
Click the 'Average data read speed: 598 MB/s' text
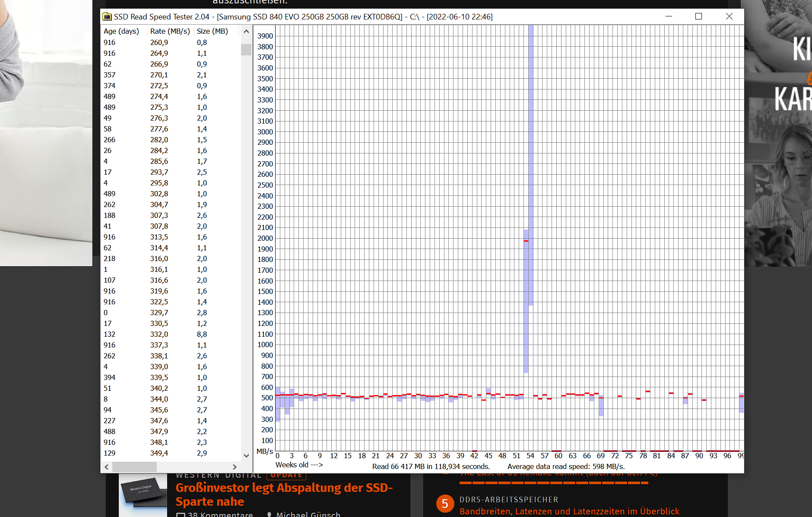(x=566, y=466)
